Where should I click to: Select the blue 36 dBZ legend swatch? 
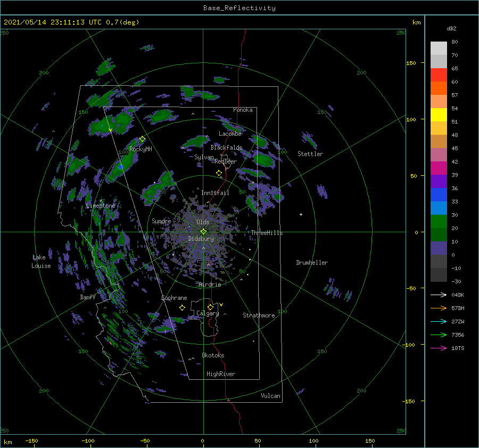[439, 195]
